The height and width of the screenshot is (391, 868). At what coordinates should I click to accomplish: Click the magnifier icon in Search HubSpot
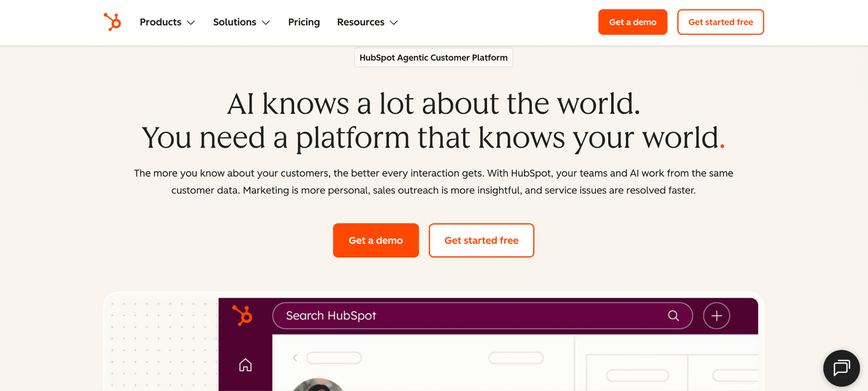(673, 316)
